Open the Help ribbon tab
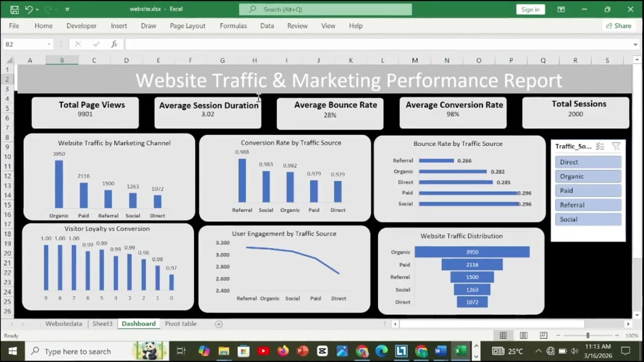644x362 pixels. 356,26
